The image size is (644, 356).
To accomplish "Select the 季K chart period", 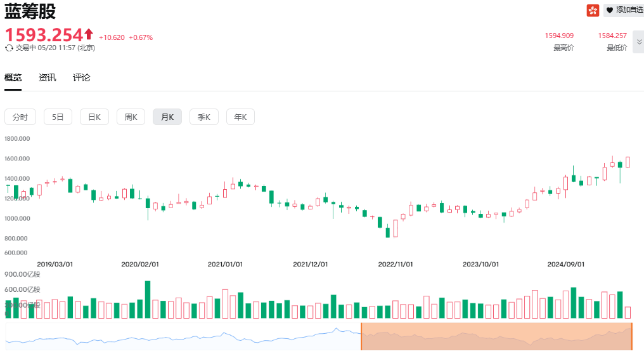I will [x=203, y=117].
